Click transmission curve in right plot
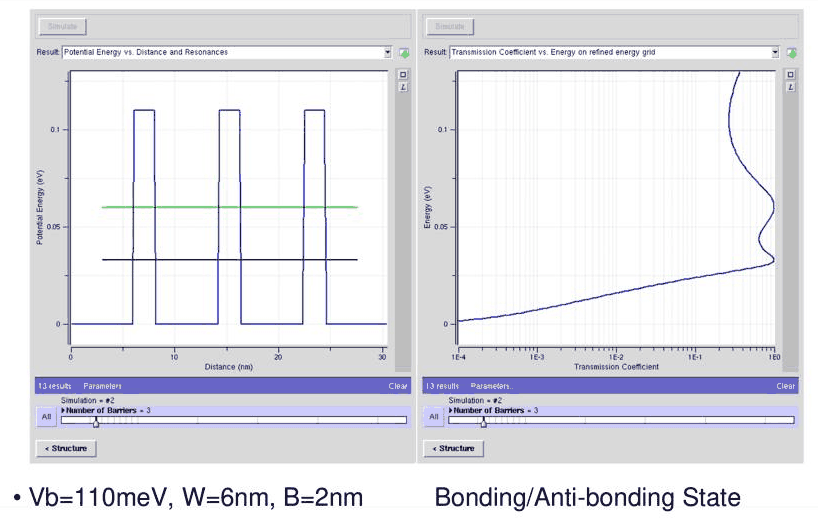 pos(616,293)
